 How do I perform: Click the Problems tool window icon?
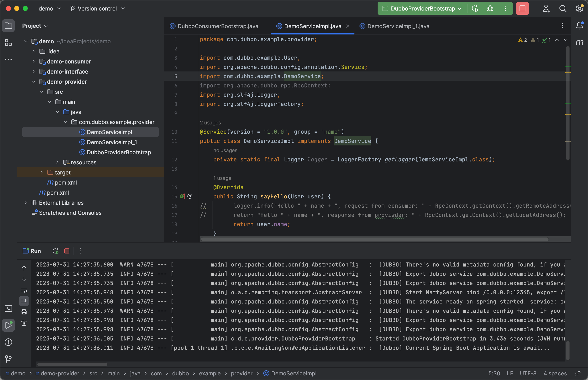[8, 342]
